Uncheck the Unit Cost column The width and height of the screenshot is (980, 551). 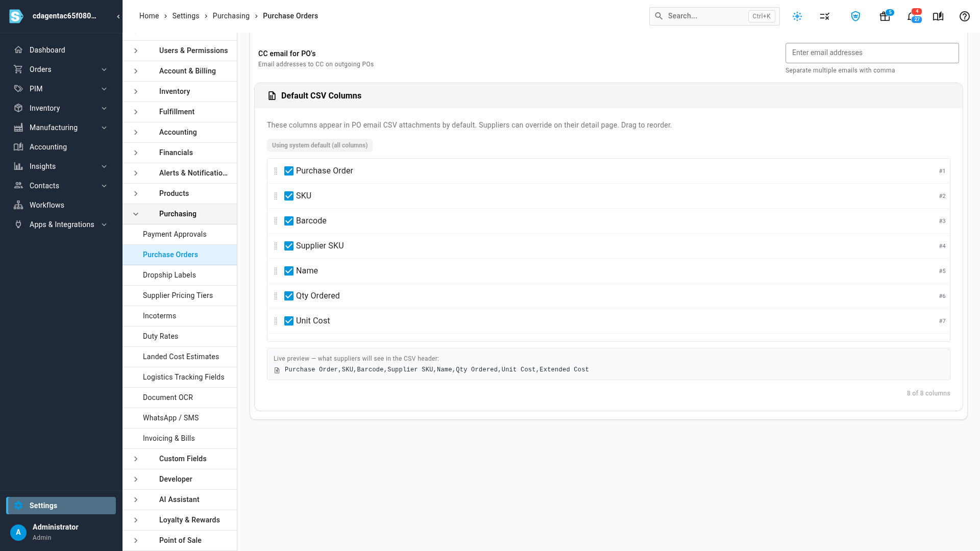pos(289,321)
